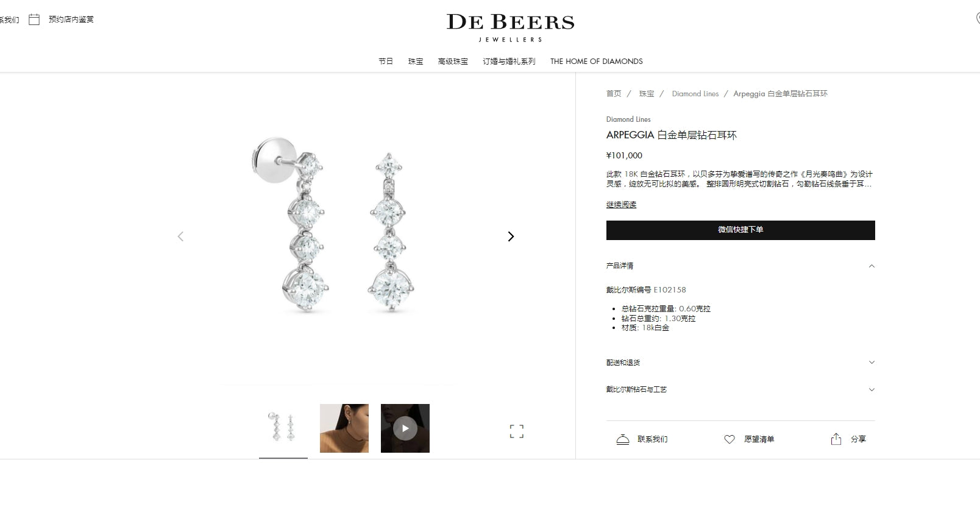Viewport: 980px width, 510px height.
Task: Click the share icon
Action: coord(836,439)
